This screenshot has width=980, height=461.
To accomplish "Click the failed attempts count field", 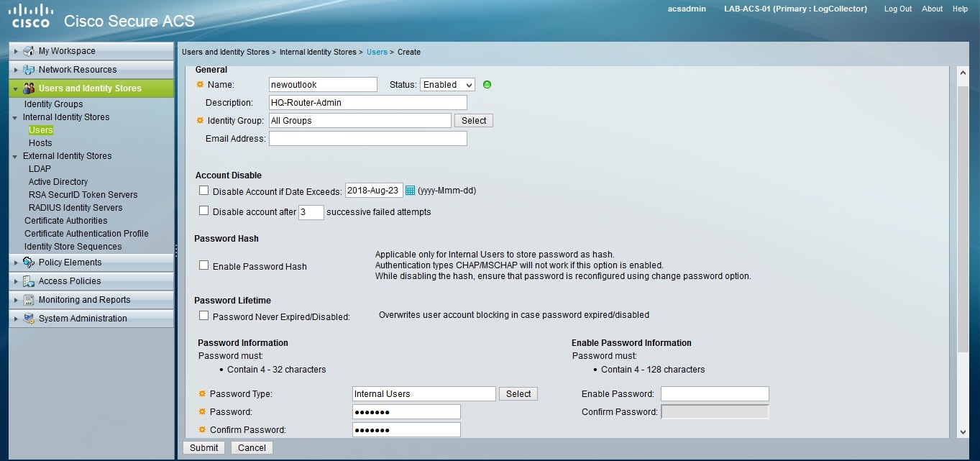I will coord(311,212).
